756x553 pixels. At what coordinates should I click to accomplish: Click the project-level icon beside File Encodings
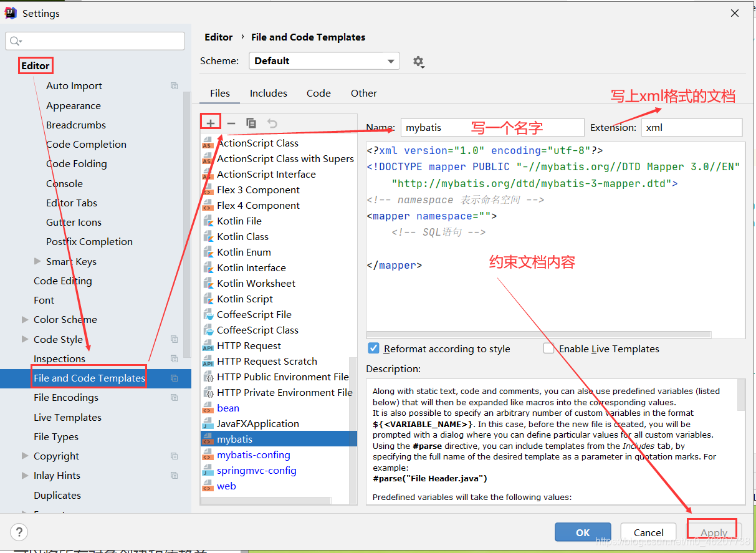pyautogui.click(x=174, y=398)
